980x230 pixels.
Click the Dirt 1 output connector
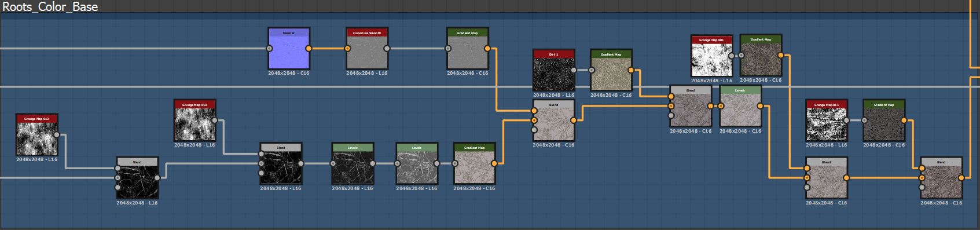[574, 70]
